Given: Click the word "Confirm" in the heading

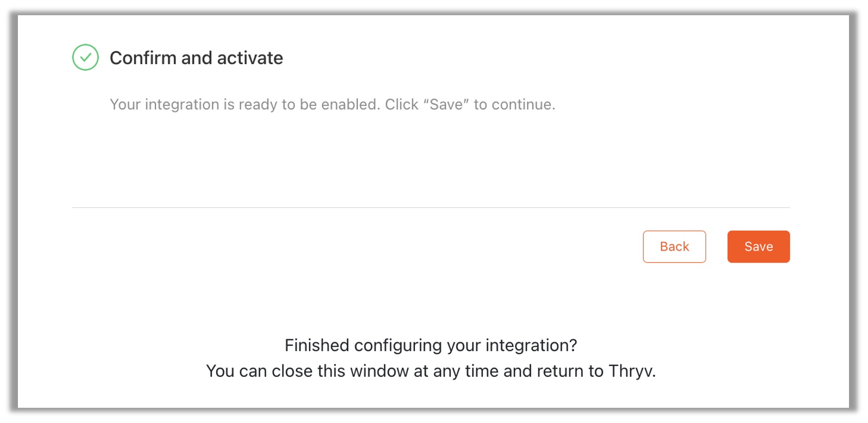Looking at the screenshot, I should tap(143, 58).
